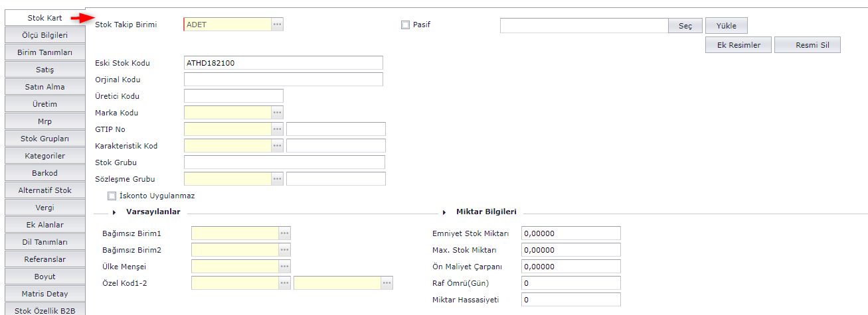This screenshot has width=868, height=315.
Task: Switch to the Ölçü Bilgileri tab
Action: (x=45, y=35)
